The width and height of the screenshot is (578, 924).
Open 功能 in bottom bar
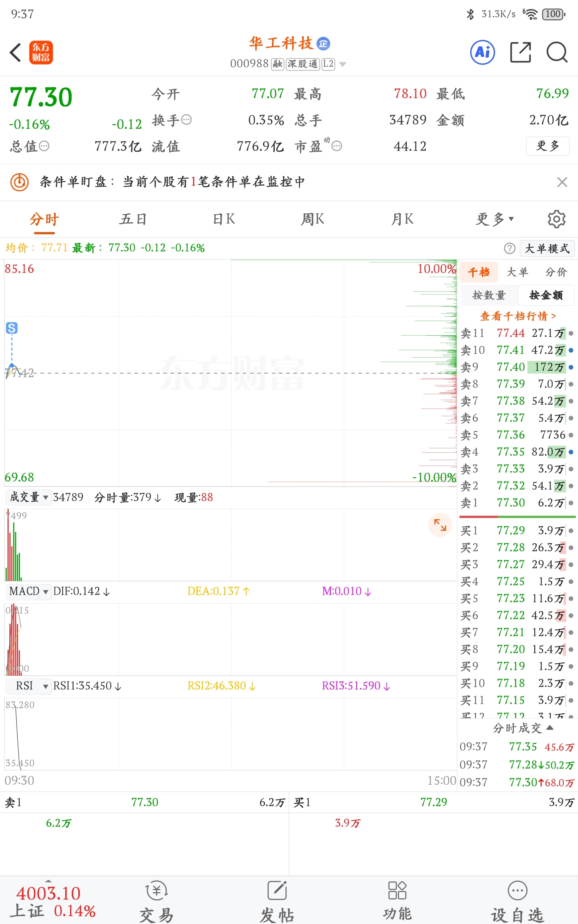tap(398, 902)
